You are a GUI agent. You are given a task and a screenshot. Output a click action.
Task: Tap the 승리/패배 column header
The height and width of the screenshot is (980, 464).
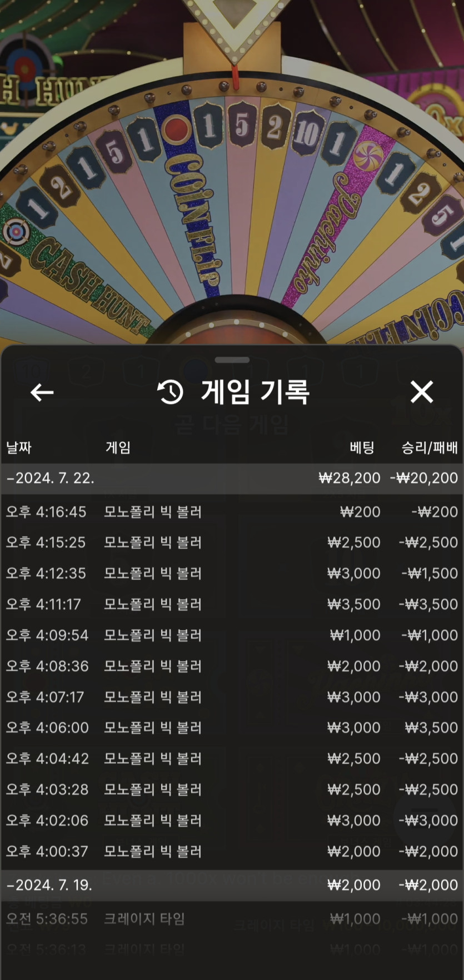tap(430, 447)
